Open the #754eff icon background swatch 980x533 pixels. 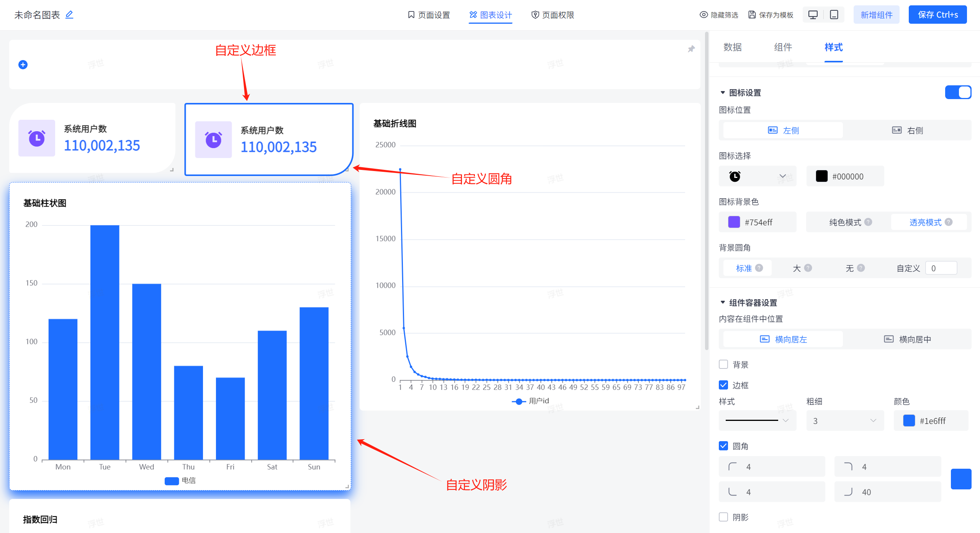734,222
